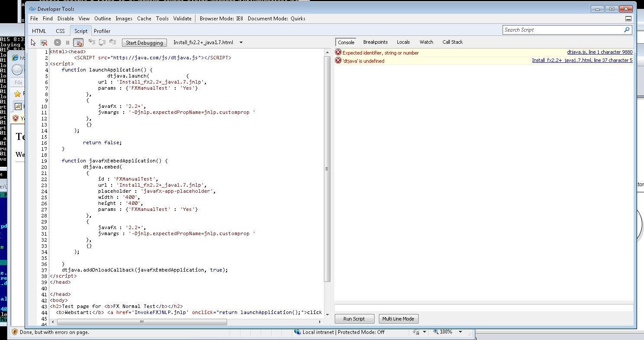Click the Break All pause icon
The image size is (644, 340).
click(x=67, y=42)
